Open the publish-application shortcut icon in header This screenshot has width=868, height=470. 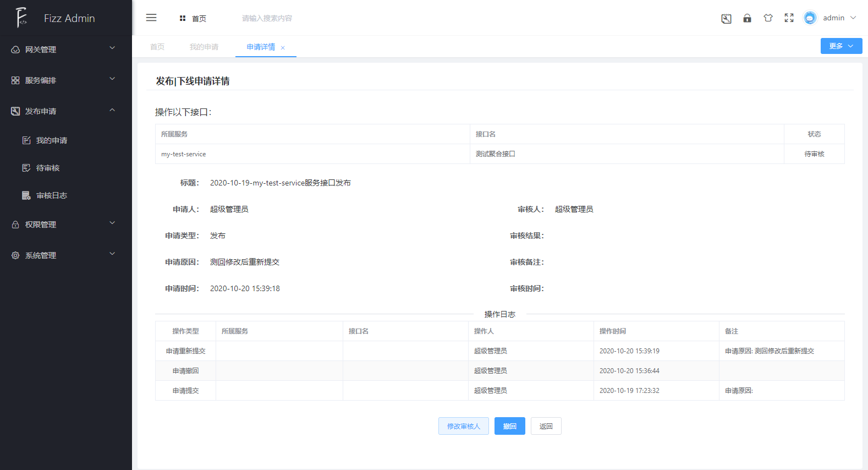[x=726, y=18]
